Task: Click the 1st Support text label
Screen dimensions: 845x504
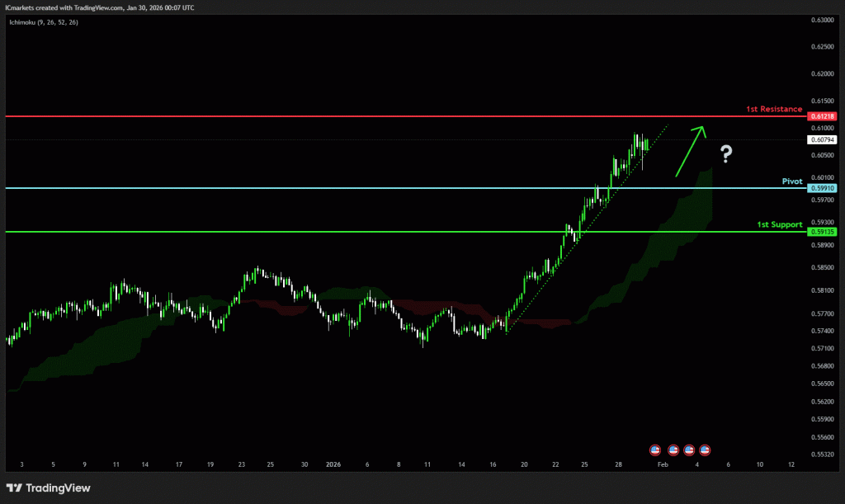Action: click(x=779, y=224)
